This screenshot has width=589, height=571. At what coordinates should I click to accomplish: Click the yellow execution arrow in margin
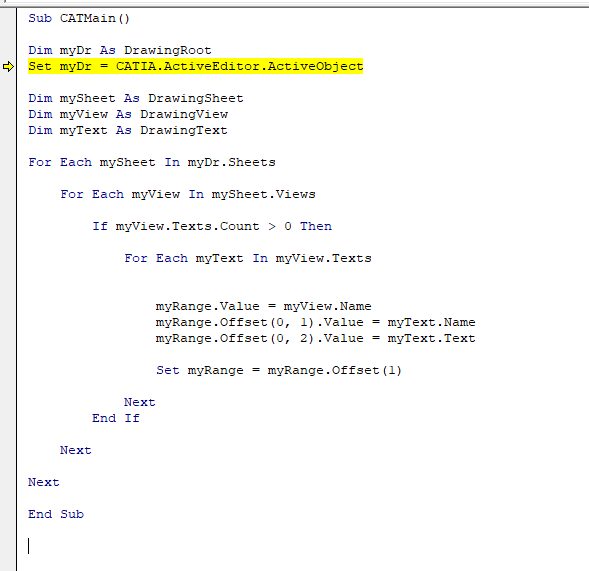click(x=8, y=67)
